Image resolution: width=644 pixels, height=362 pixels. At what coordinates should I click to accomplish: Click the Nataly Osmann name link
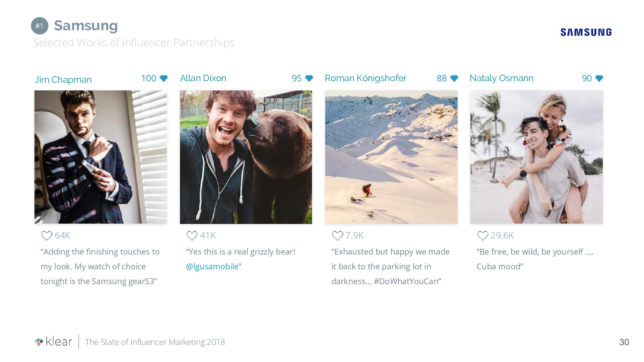pos(501,78)
